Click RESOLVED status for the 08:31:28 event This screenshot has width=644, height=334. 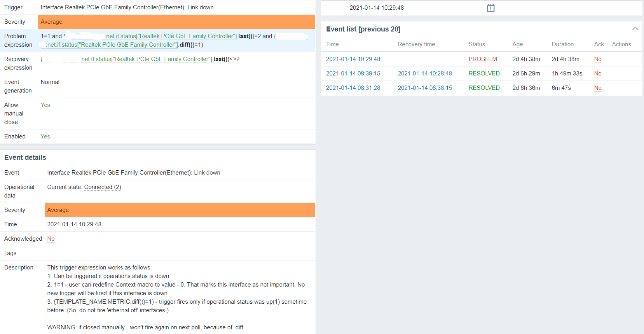point(484,88)
